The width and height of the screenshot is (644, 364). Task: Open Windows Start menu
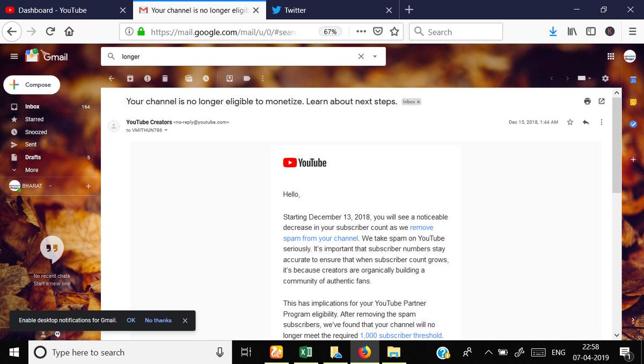(x=14, y=352)
